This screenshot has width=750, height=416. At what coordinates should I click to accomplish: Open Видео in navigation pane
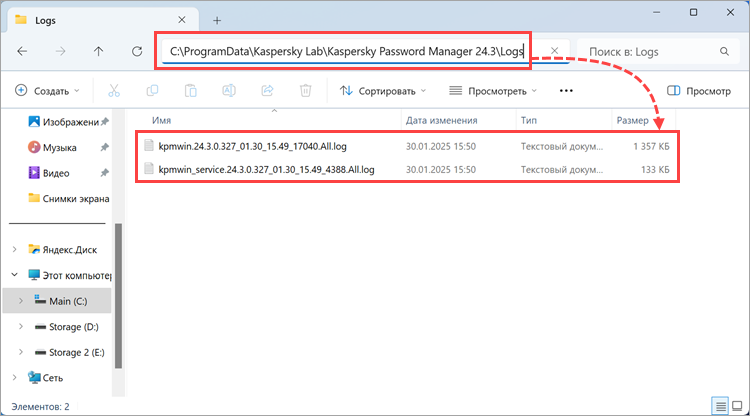(x=49, y=173)
